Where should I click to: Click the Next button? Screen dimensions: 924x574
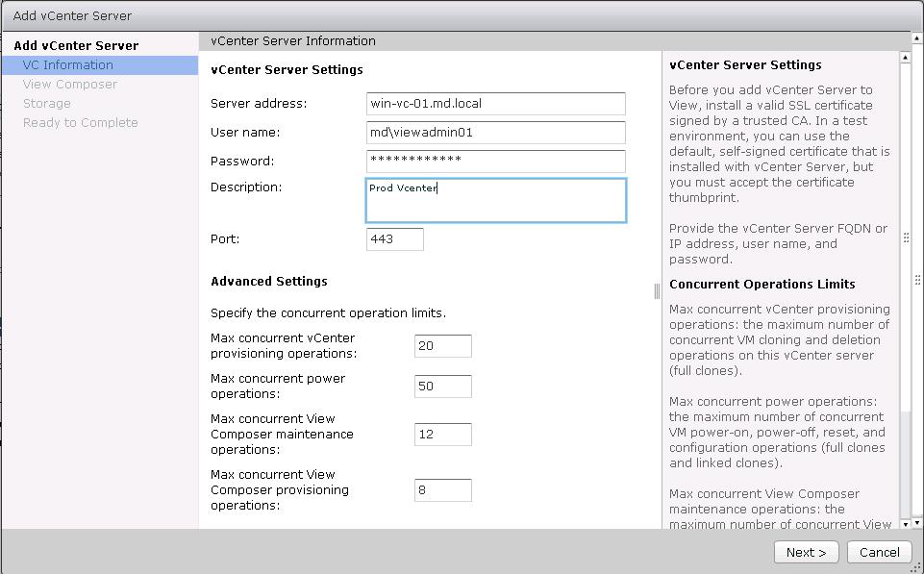pyautogui.click(x=806, y=552)
